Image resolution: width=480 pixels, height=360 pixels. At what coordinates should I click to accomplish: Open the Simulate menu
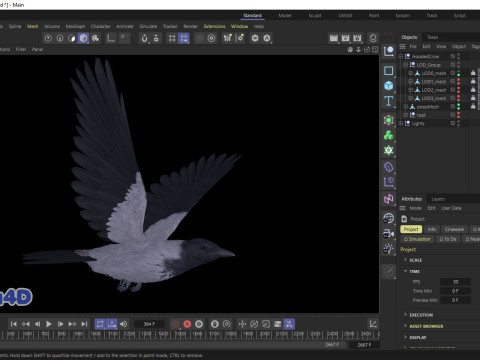pos(148,26)
